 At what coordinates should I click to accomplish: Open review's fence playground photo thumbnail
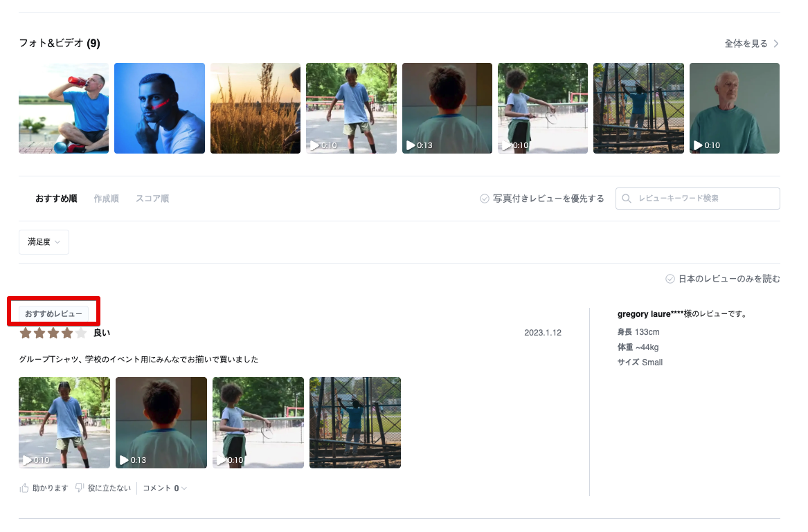point(354,423)
